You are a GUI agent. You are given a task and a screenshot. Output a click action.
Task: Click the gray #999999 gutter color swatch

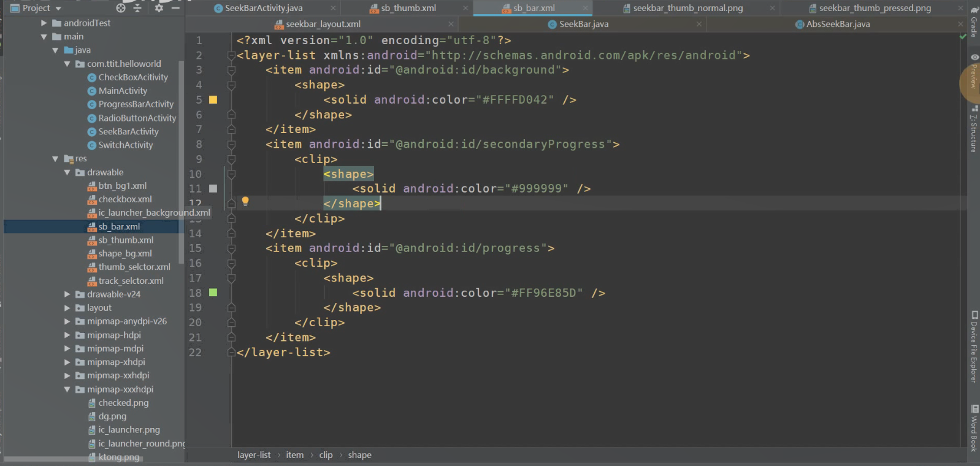(x=213, y=188)
